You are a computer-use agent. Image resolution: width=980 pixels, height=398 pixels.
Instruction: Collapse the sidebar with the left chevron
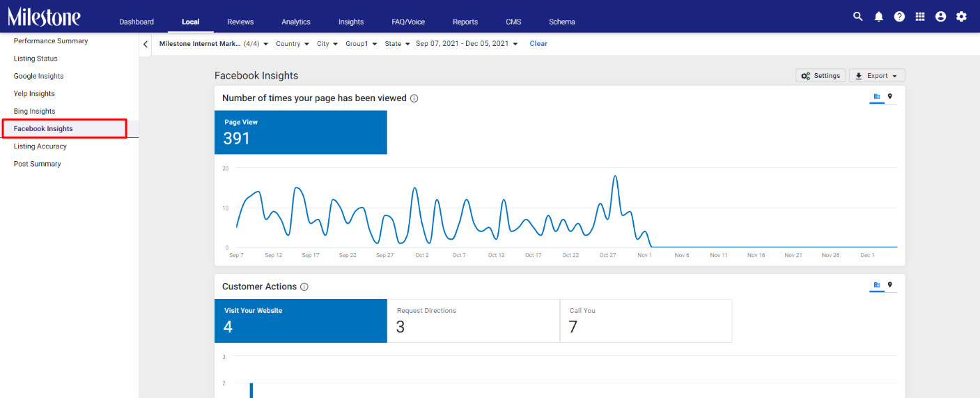(146, 44)
